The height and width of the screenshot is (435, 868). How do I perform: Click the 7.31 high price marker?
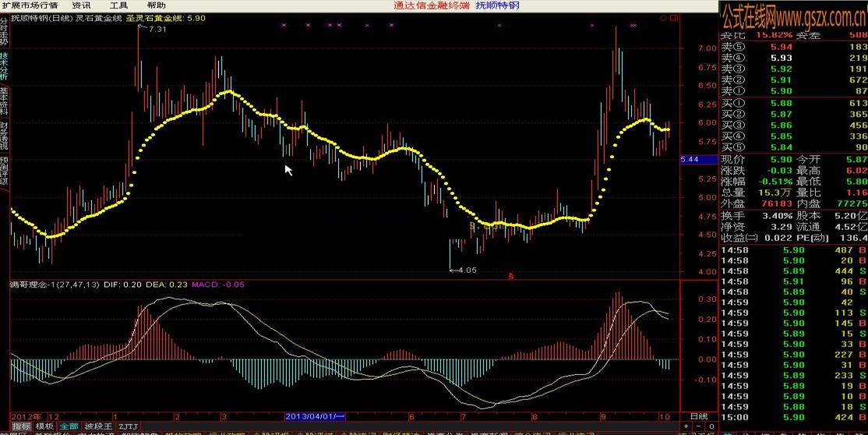[157, 30]
